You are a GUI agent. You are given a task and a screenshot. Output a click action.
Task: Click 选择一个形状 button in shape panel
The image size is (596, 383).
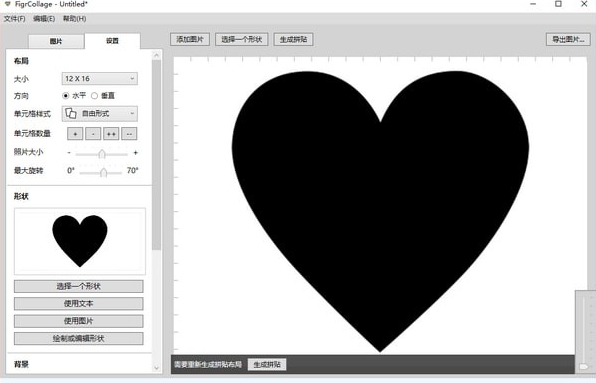[x=79, y=286]
